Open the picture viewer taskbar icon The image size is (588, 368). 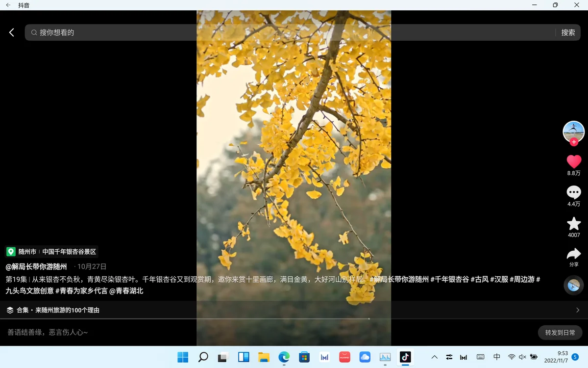coord(385,357)
